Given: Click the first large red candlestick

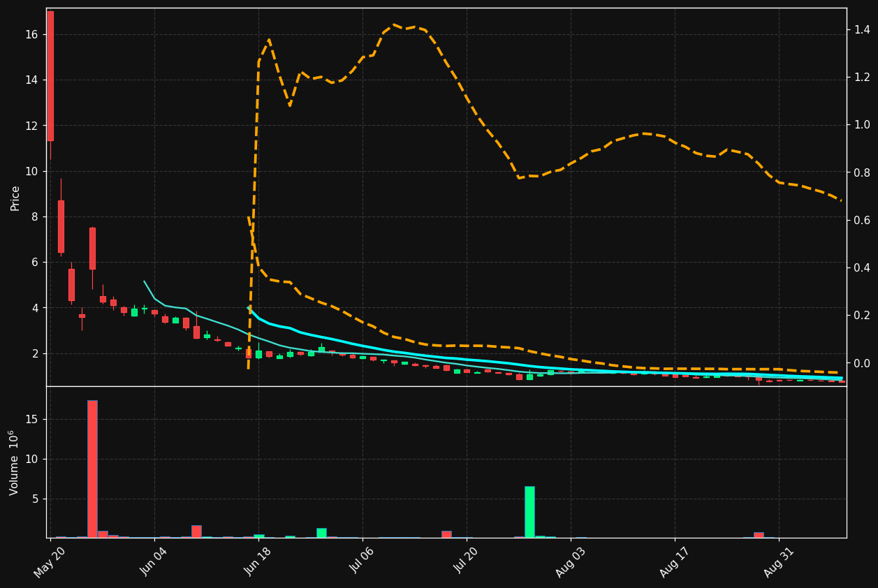Looking at the screenshot, I should click(x=50, y=76).
